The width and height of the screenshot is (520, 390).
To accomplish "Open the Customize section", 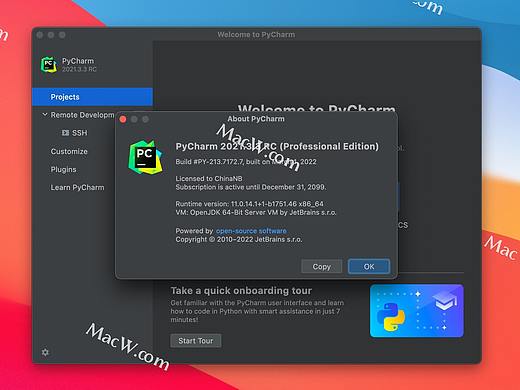I will pos(69,151).
